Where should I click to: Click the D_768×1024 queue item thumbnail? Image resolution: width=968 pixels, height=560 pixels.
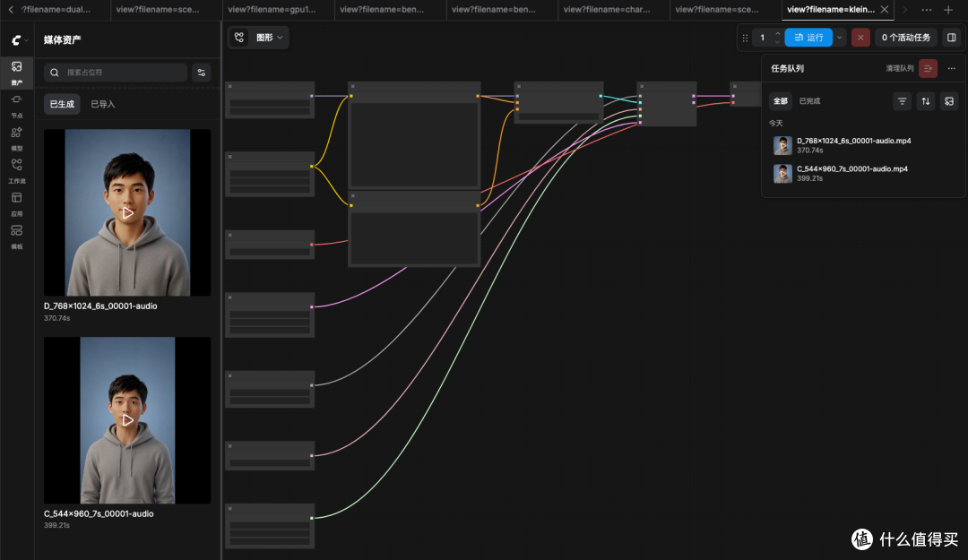(782, 146)
